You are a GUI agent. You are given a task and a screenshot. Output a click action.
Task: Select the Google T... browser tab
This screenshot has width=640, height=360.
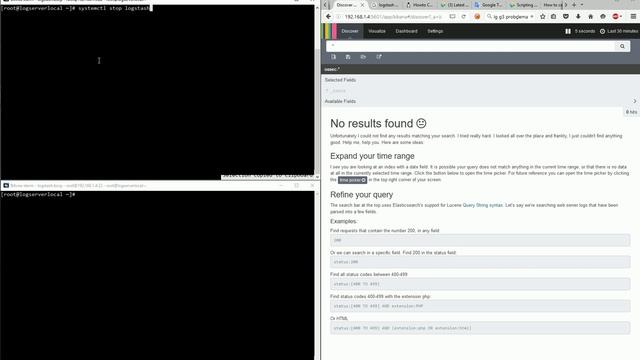pos(489,5)
